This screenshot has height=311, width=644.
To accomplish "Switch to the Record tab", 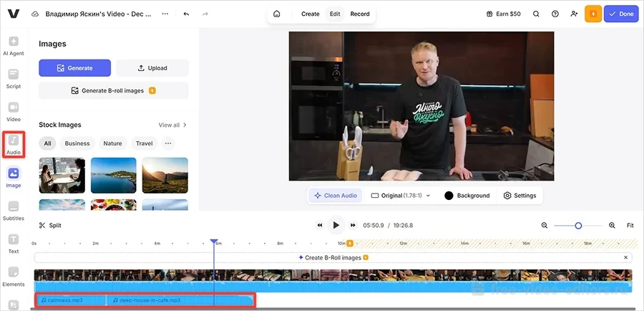I will point(360,14).
